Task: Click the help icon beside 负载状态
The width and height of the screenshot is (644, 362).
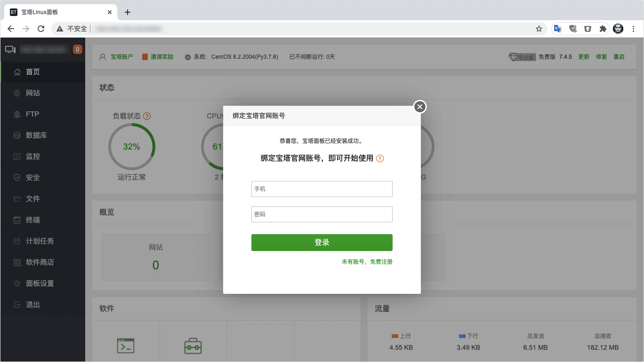Action: 147,116
